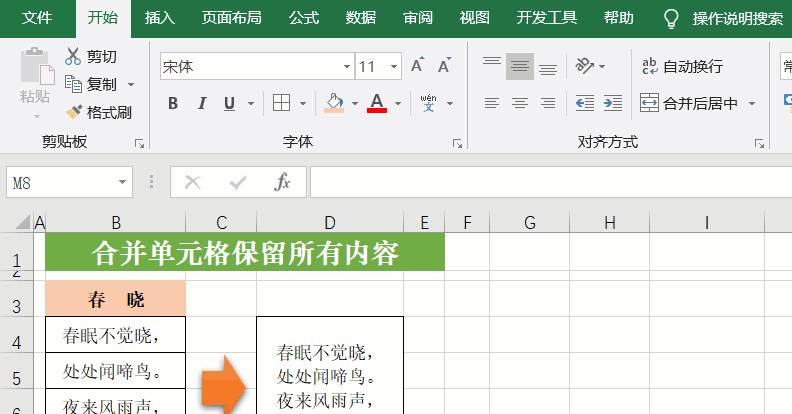792x414 pixels.
Task: Open the font name dropdown 宋体
Action: click(x=346, y=66)
